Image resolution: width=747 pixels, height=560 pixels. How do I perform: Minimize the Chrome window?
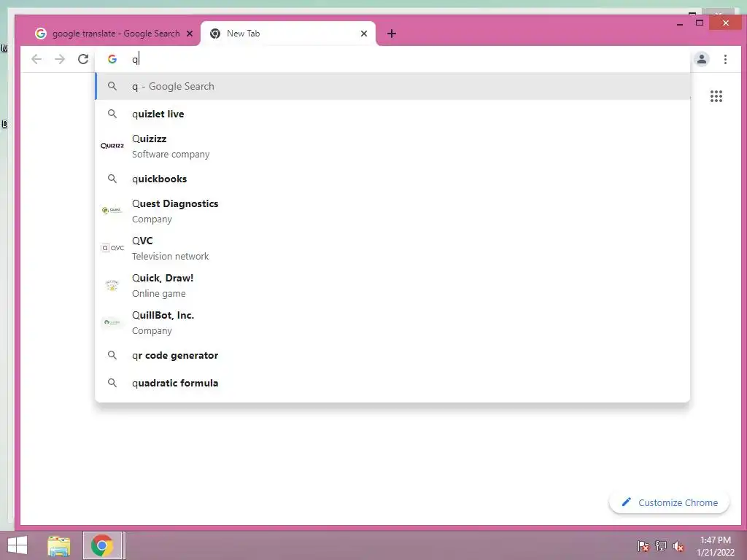(x=680, y=23)
